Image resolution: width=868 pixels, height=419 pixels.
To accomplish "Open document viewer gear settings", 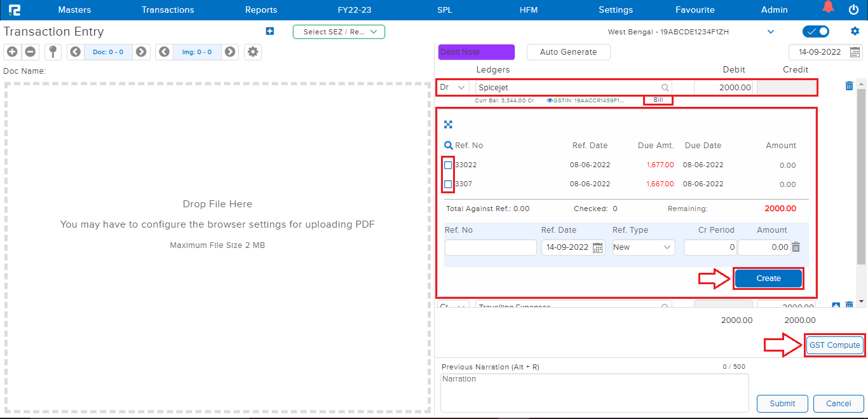I will tap(253, 52).
